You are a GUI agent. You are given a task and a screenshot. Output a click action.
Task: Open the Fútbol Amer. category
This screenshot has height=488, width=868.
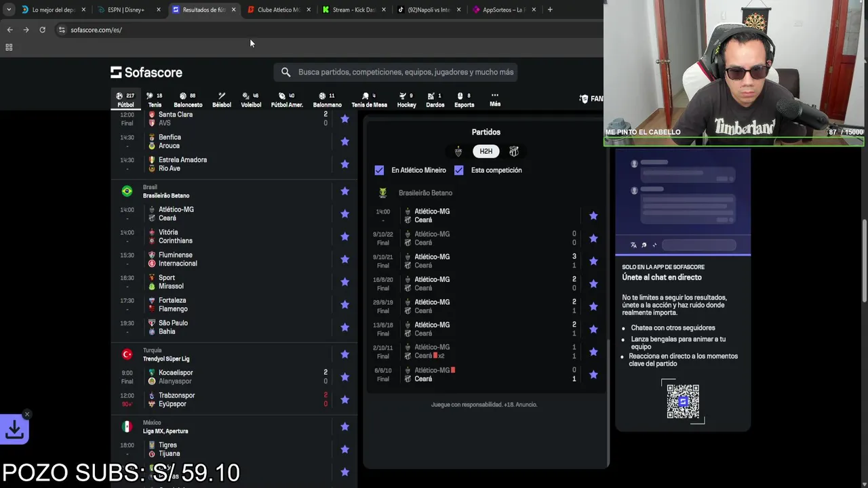[x=287, y=100]
